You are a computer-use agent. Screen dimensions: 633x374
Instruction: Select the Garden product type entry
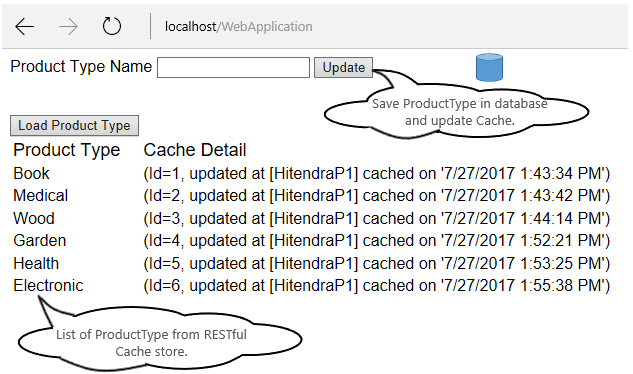[39, 241]
